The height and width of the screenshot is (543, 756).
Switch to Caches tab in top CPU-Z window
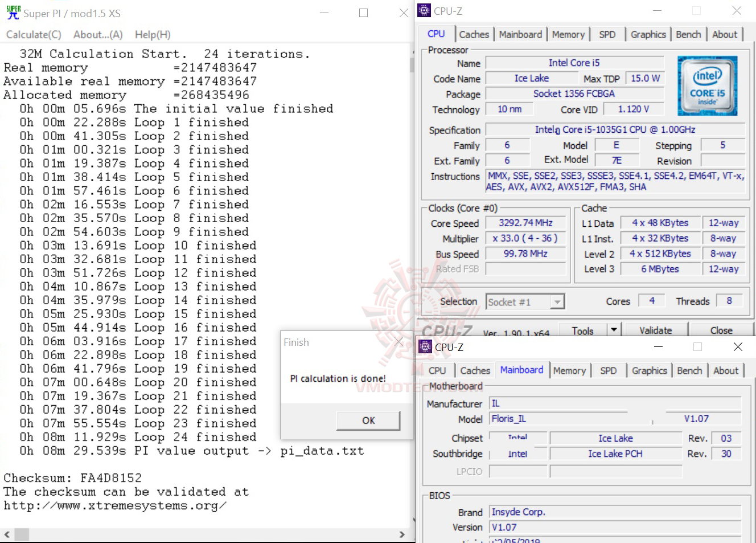tap(474, 34)
